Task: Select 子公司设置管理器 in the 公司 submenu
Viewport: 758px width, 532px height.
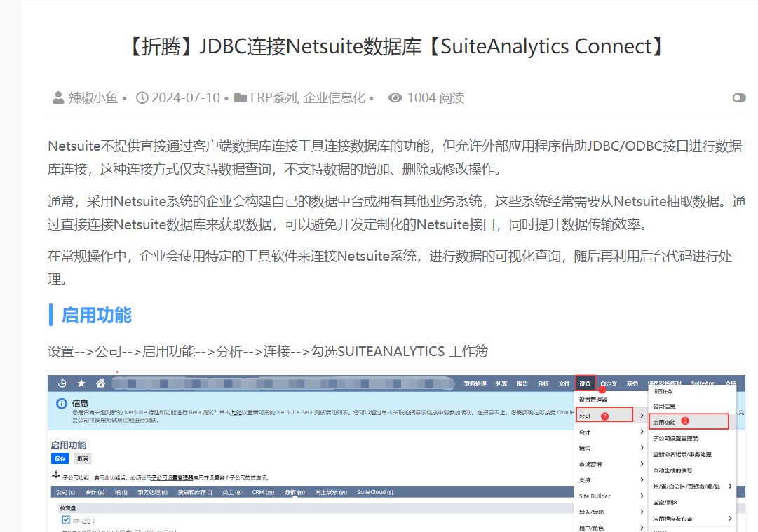Action: 675,438
